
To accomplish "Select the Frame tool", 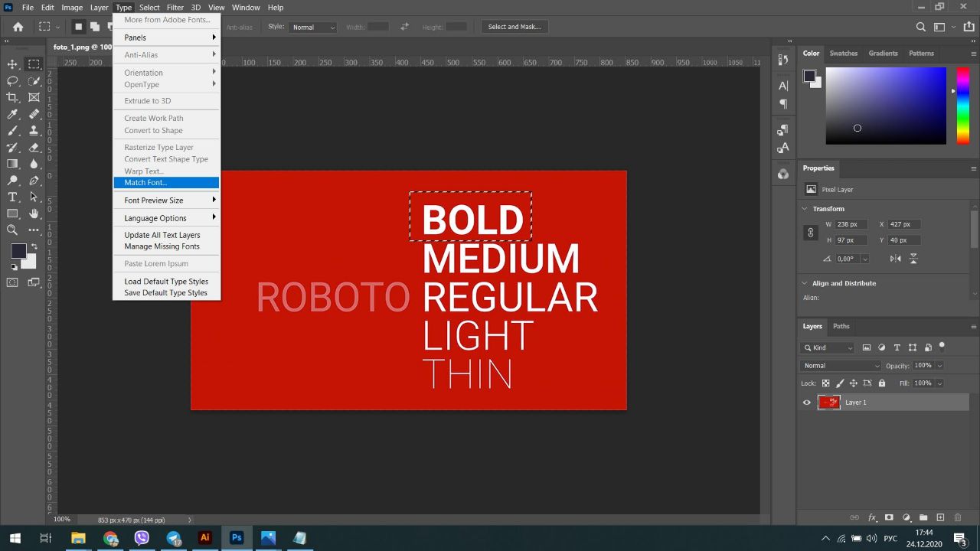I will coord(34,97).
